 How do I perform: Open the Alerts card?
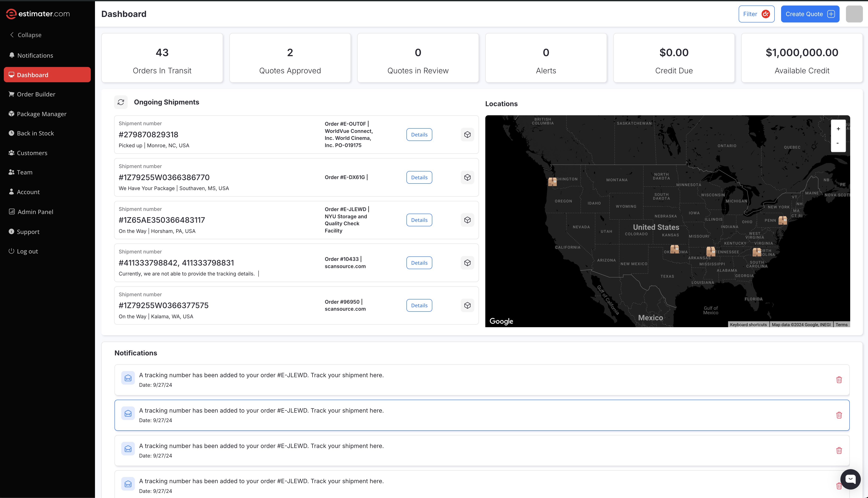tap(546, 58)
